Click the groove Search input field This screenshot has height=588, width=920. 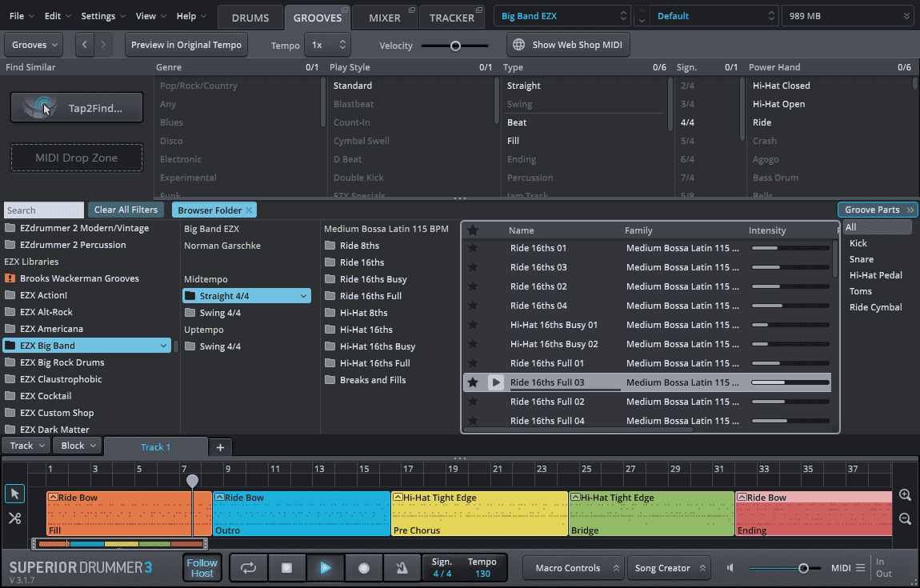(43, 210)
